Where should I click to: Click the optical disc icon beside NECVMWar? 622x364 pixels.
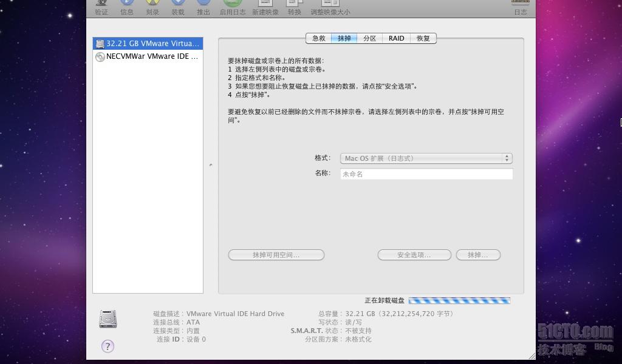click(100, 56)
